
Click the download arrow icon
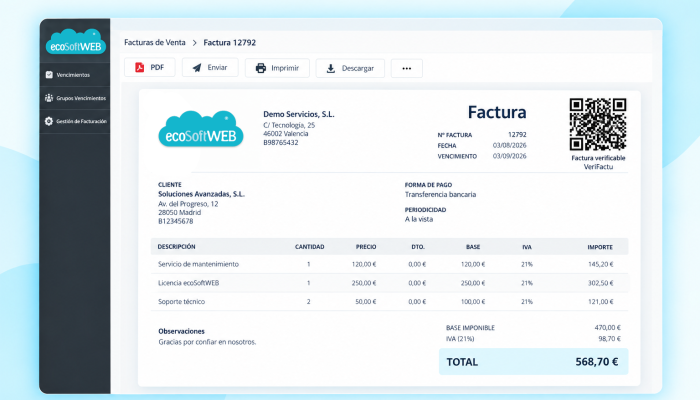coord(330,68)
